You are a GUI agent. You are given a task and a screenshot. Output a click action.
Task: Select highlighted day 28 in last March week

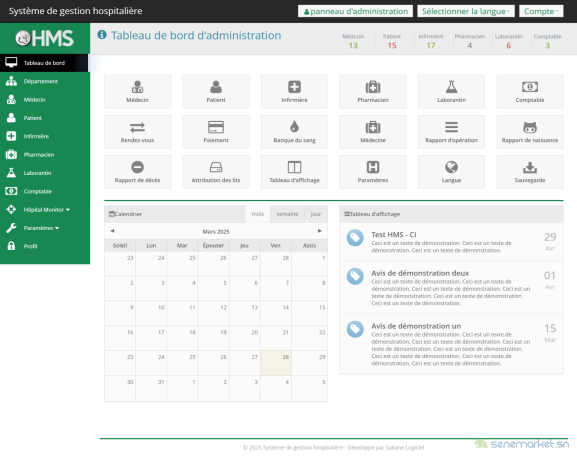coord(276,363)
